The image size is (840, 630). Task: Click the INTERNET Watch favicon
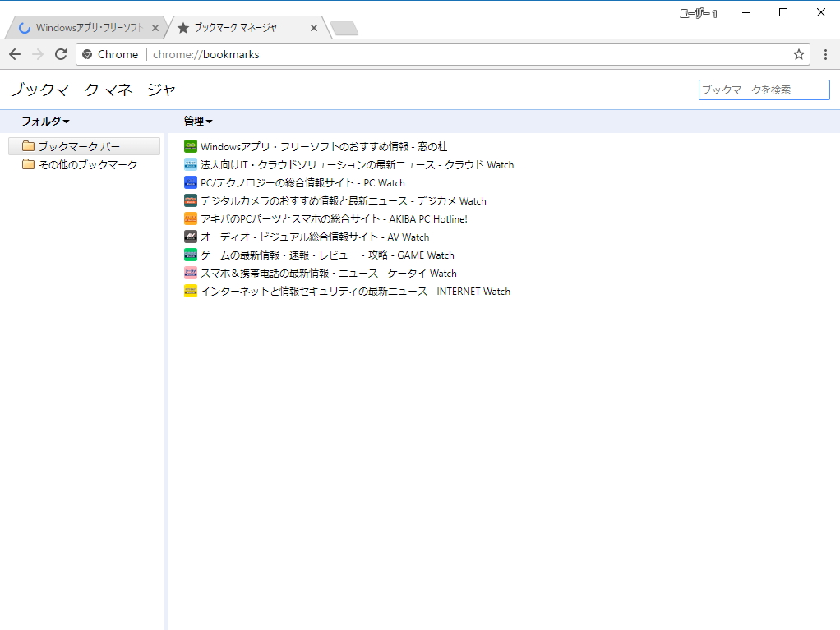click(x=191, y=291)
